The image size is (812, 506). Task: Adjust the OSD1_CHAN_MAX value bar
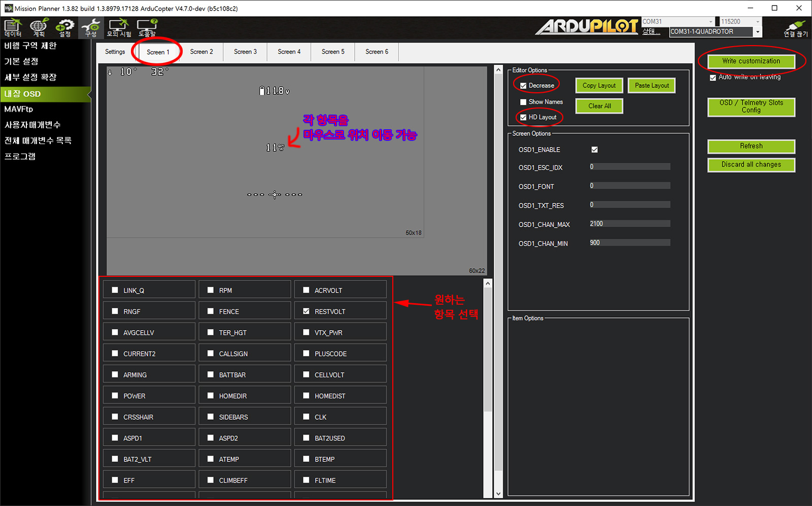pyautogui.click(x=629, y=224)
